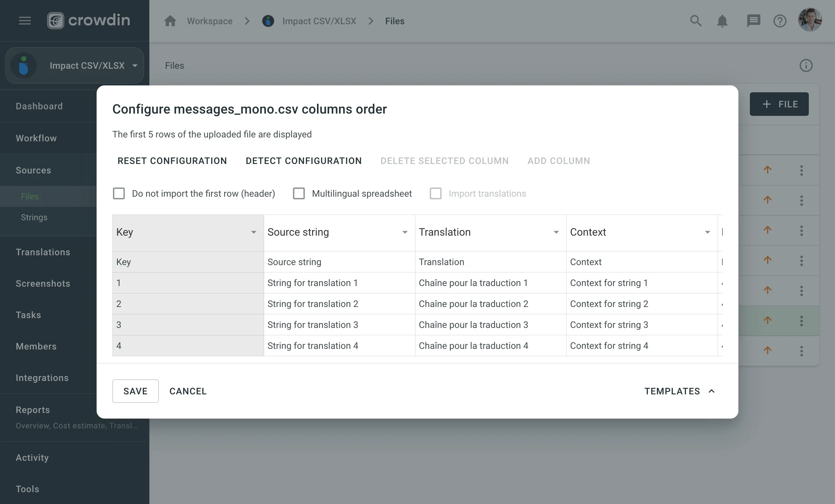The height and width of the screenshot is (504, 835).
Task: Open Sources in the sidebar
Action: tap(33, 170)
